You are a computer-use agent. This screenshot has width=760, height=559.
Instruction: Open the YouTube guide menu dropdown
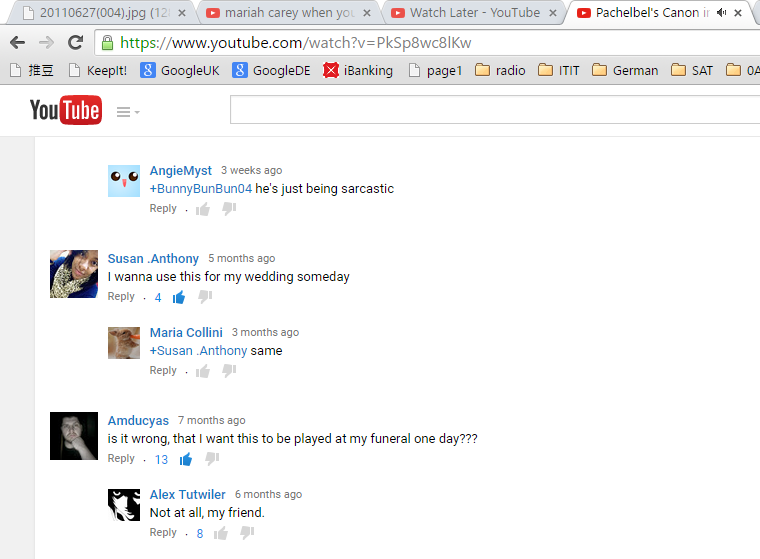(128, 112)
